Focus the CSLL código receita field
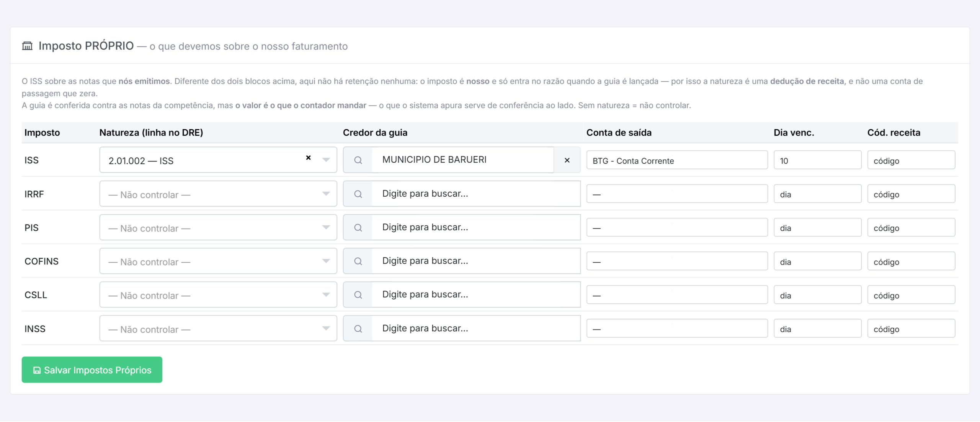 coord(911,295)
